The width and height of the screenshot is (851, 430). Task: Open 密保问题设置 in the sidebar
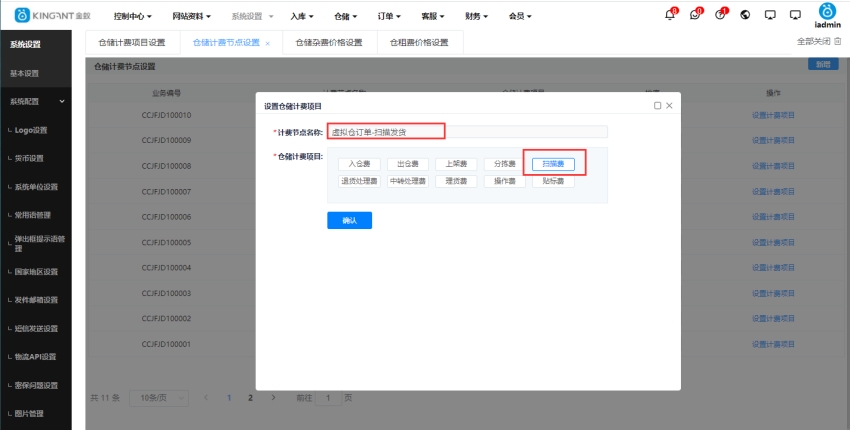pos(36,385)
